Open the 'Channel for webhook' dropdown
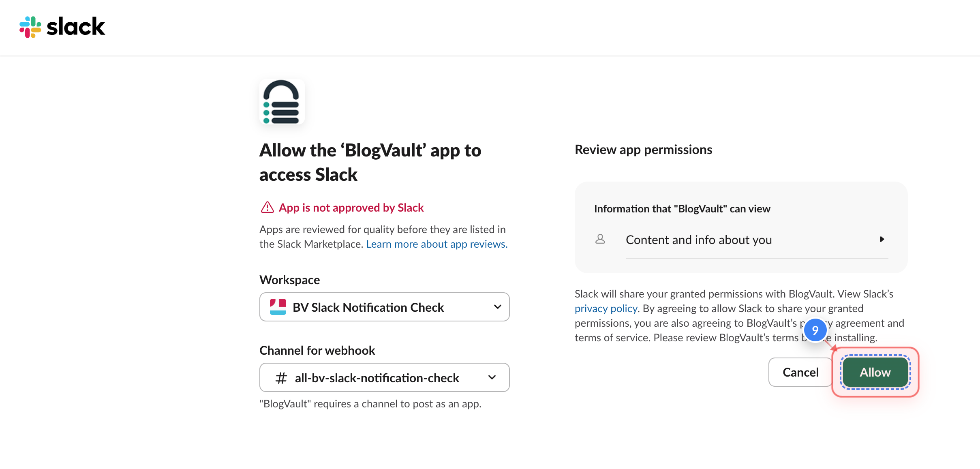The height and width of the screenshot is (469, 980). coord(384,377)
